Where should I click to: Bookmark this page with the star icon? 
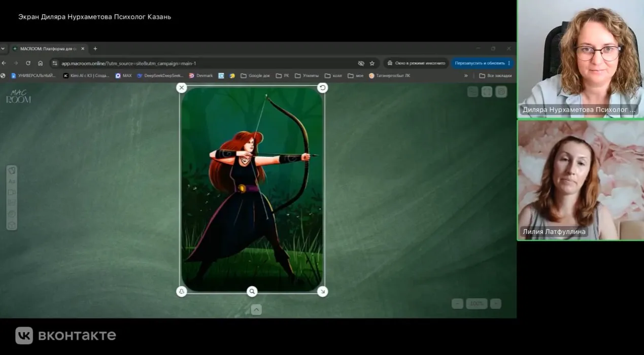point(372,63)
